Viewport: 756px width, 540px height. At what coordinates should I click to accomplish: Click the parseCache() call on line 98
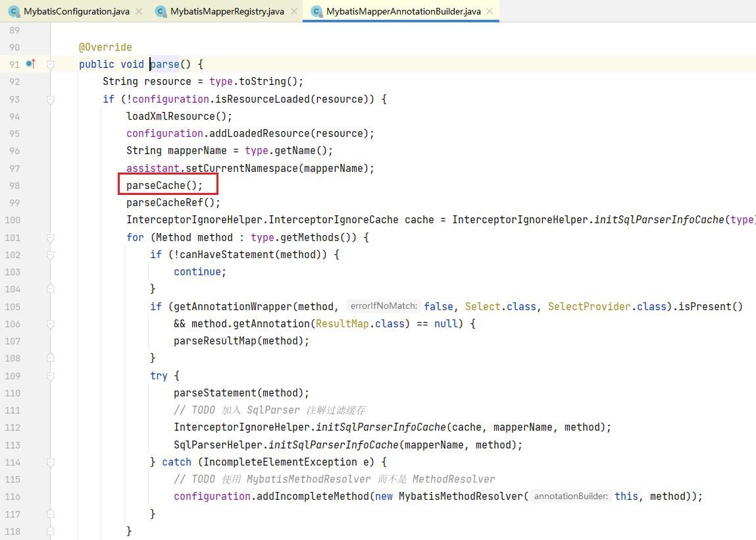[164, 186]
